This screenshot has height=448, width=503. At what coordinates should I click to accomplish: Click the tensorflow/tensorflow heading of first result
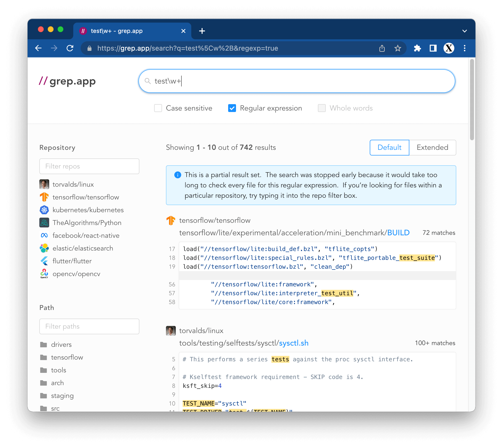(215, 221)
